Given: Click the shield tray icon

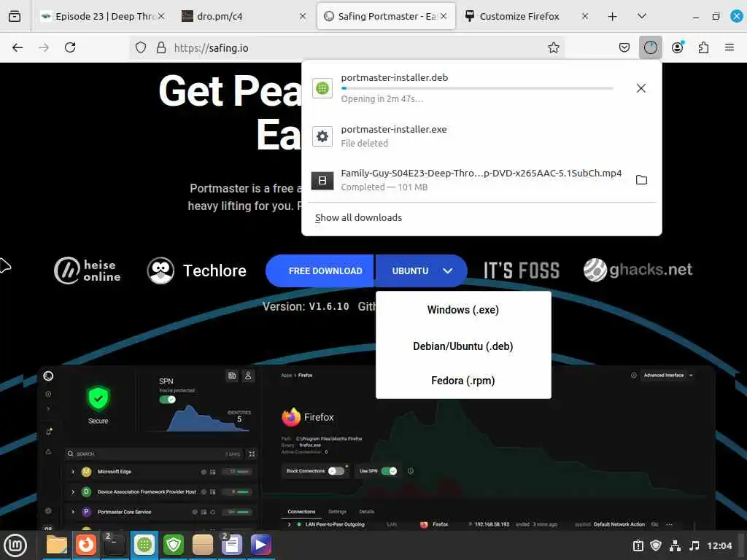Looking at the screenshot, I should tap(656, 545).
